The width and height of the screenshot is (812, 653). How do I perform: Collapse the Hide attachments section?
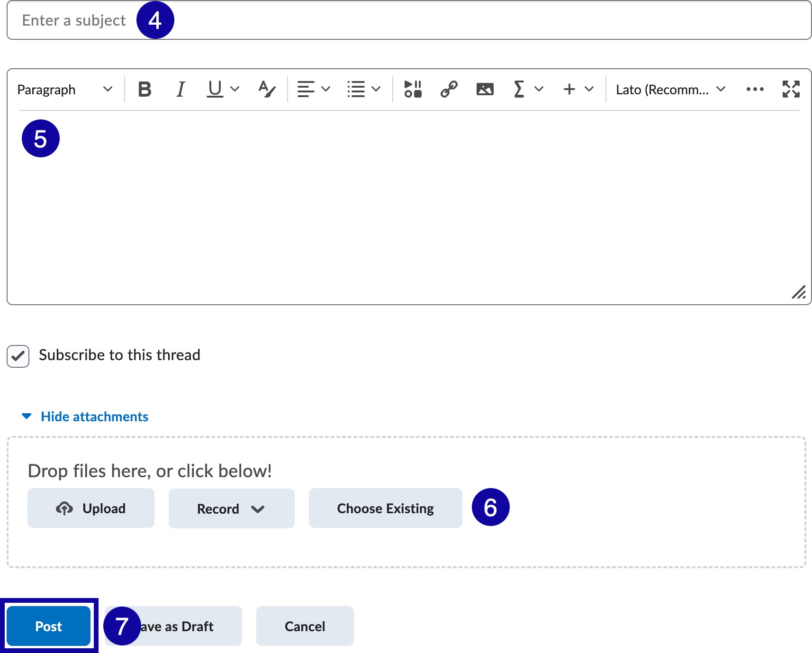[x=85, y=417]
